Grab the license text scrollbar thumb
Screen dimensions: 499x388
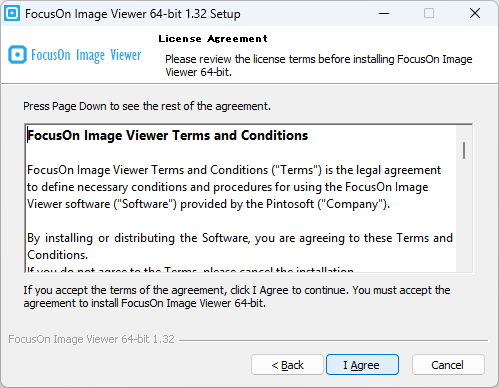(x=464, y=150)
